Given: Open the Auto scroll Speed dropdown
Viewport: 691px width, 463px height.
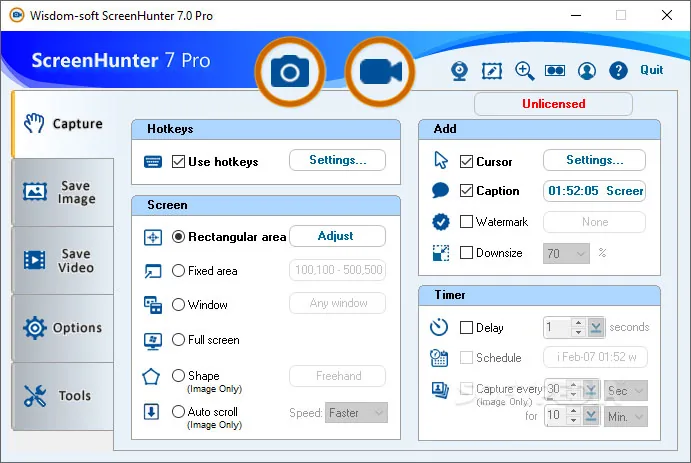Looking at the screenshot, I should click(356, 413).
